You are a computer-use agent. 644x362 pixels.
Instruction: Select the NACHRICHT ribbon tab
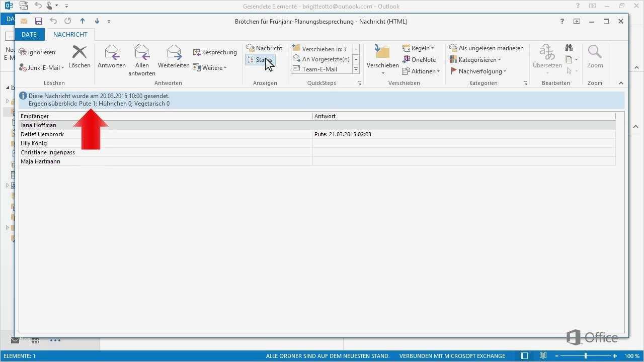[x=70, y=34]
